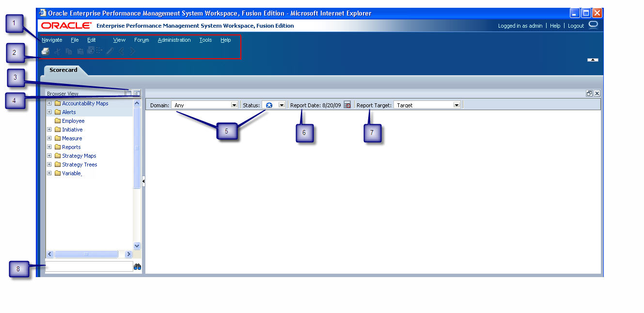
Task: Open the Navigate menu
Action: (52, 40)
